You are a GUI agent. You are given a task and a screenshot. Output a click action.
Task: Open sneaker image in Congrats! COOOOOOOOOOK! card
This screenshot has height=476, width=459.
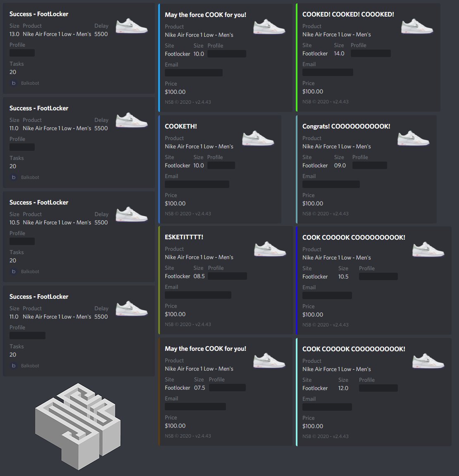tap(413, 138)
